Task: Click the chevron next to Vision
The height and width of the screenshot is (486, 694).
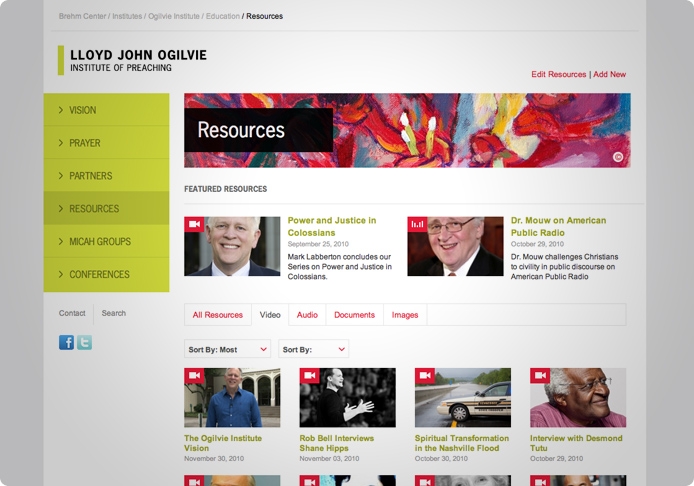Action: point(61,110)
